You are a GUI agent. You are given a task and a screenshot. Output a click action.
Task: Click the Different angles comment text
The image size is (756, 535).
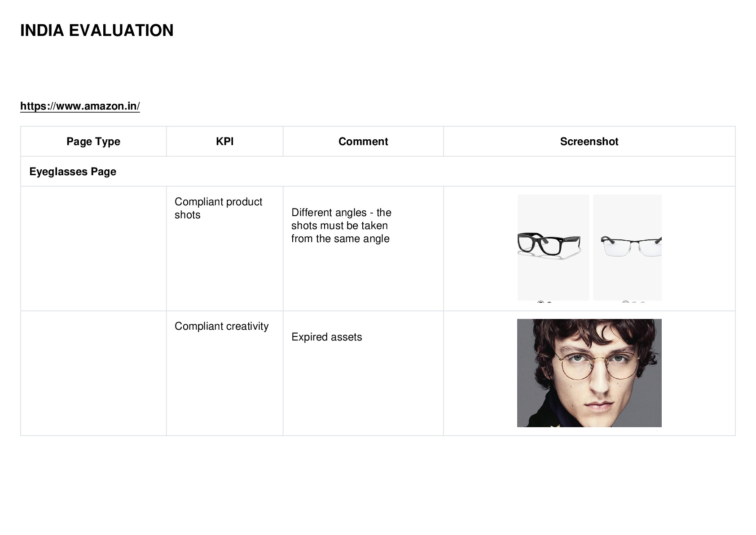[341, 225]
